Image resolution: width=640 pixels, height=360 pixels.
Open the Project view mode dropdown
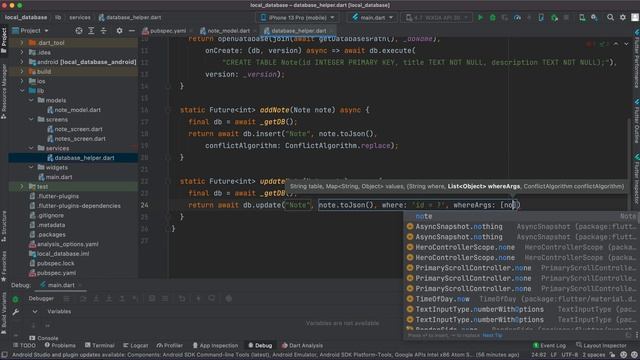[30, 31]
